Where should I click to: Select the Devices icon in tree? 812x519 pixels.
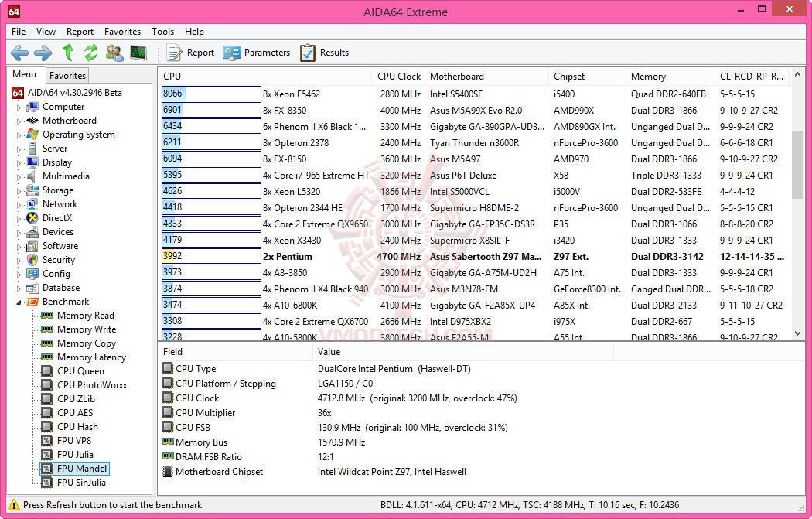(x=32, y=232)
